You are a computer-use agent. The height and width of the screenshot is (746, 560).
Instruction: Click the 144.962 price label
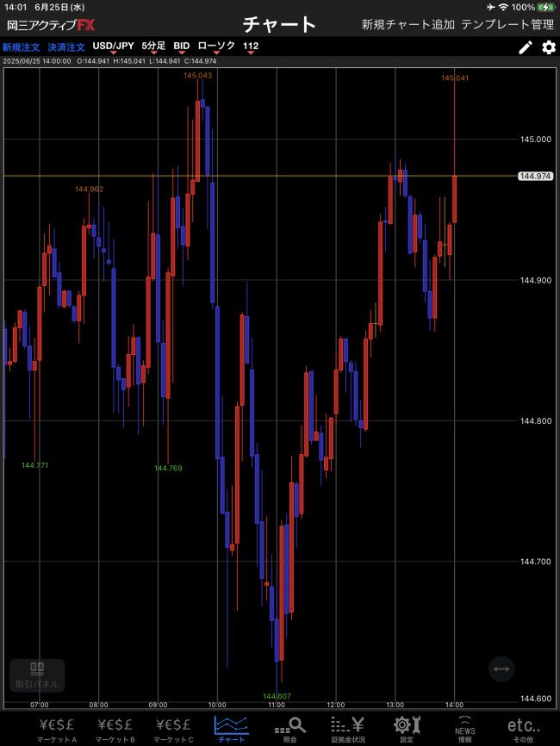point(89,189)
